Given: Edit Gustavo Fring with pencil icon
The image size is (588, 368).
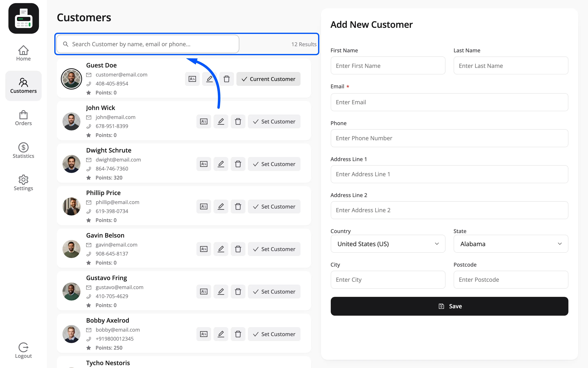Looking at the screenshot, I should click(221, 292).
